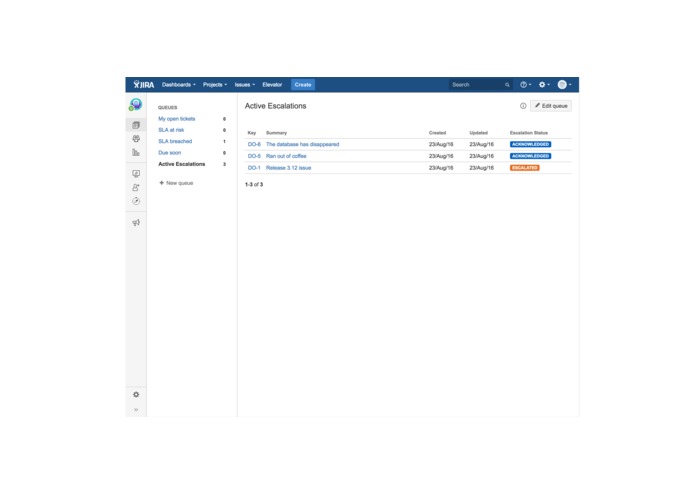Open the Dashboards dropdown menu
This screenshot has height=494, width=695.
point(179,85)
